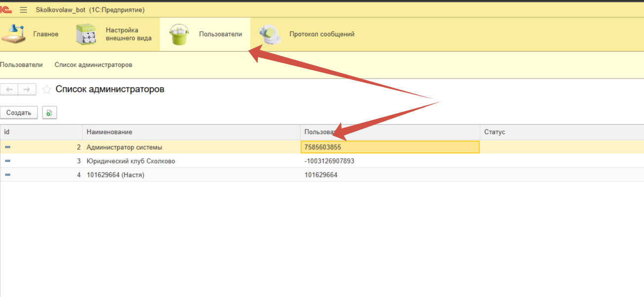Go forward with the right arrow
This screenshot has width=644, height=297.
[x=27, y=89]
